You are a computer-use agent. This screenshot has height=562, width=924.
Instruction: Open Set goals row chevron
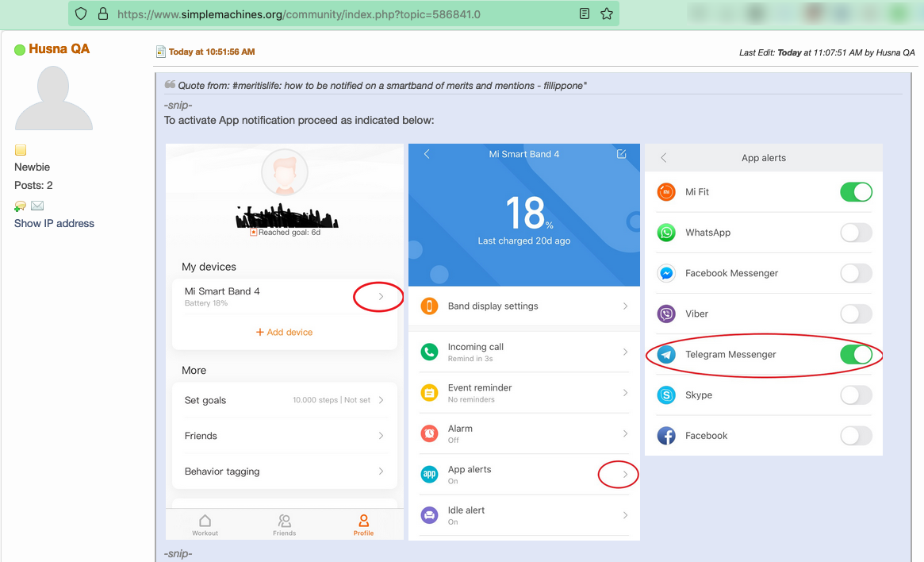[381, 400]
